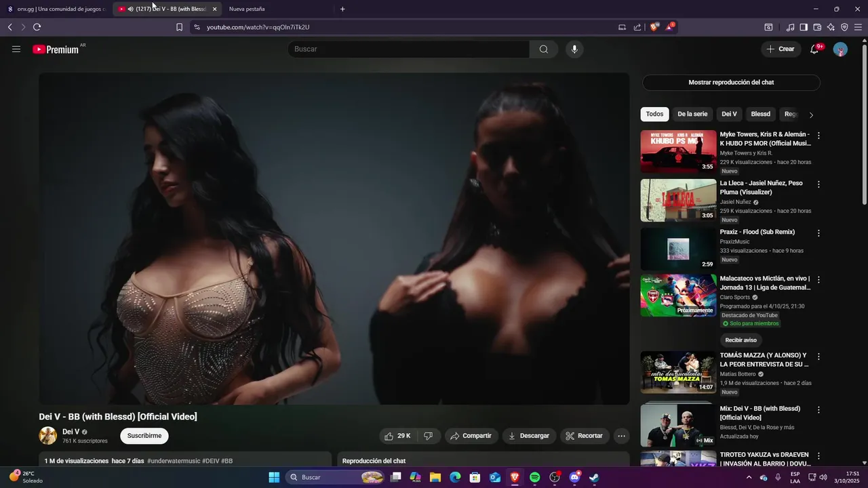
Task: Open Brave Shields lion icon
Action: [x=654, y=27]
